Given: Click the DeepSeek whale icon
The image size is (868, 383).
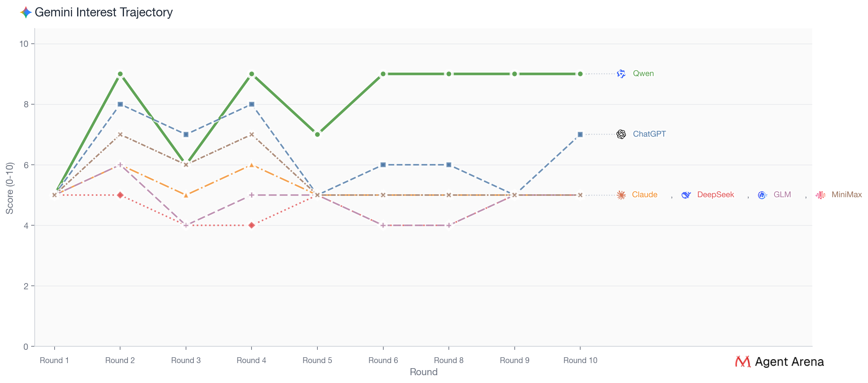Looking at the screenshot, I should tap(686, 195).
